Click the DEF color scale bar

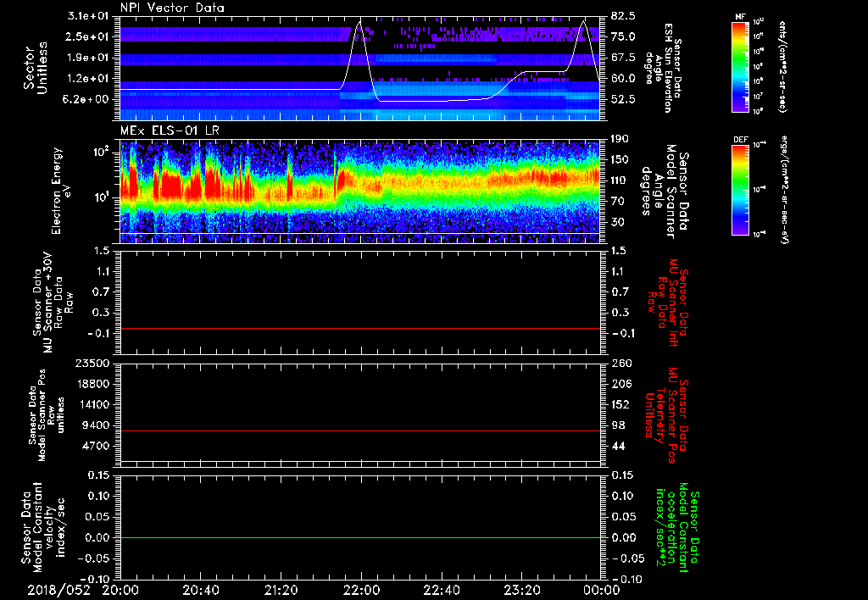click(739, 188)
